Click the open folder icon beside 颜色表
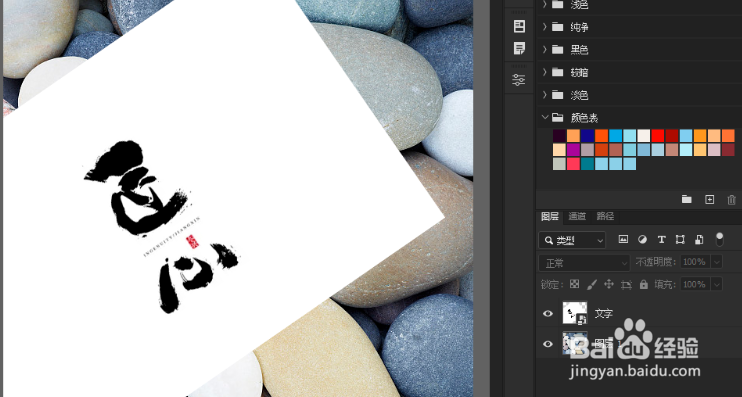Screen dimensions: 742x397 pyautogui.click(x=558, y=117)
